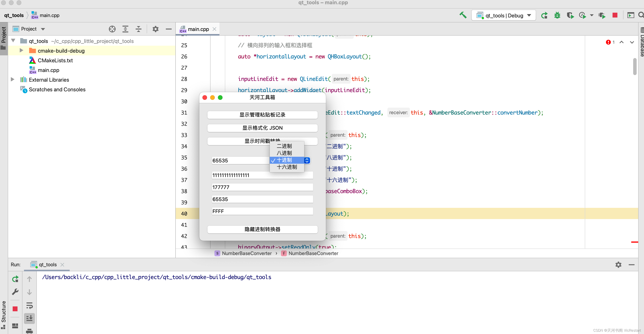Screen dimensions: 644x334
Task: Open Run panel settings gear
Action: click(x=618, y=265)
